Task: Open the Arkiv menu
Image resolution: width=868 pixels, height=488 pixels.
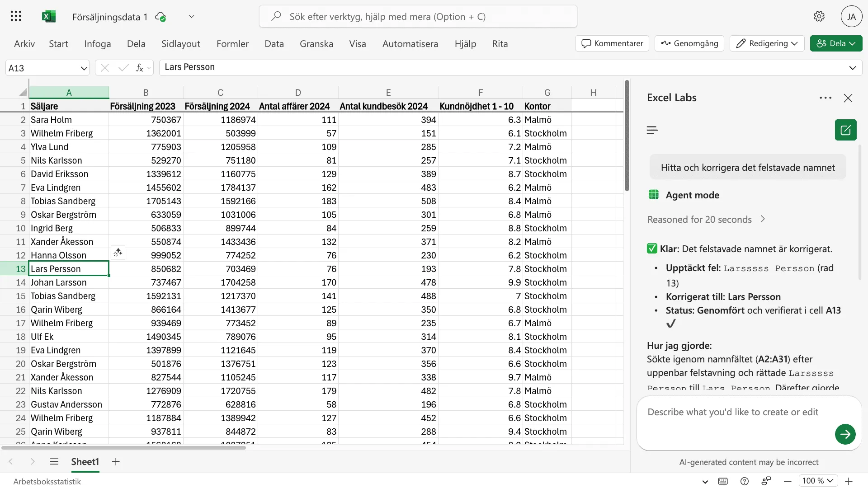Action: (24, 44)
